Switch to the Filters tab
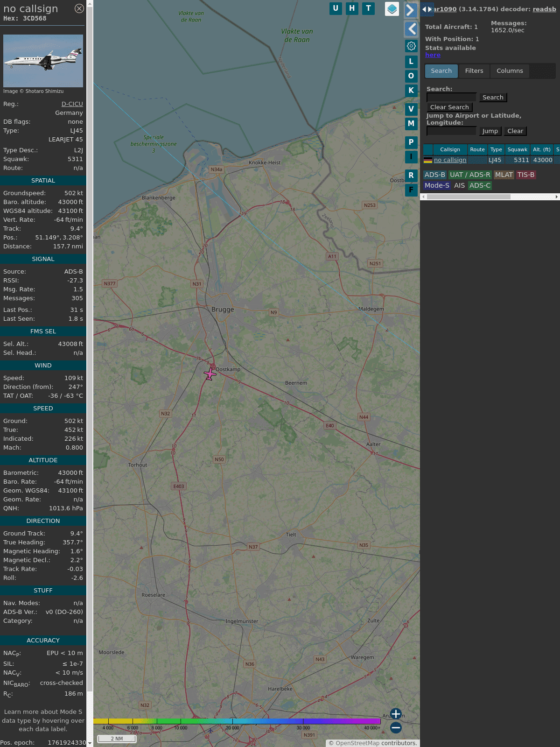This screenshot has height=747, width=560. coord(474,71)
